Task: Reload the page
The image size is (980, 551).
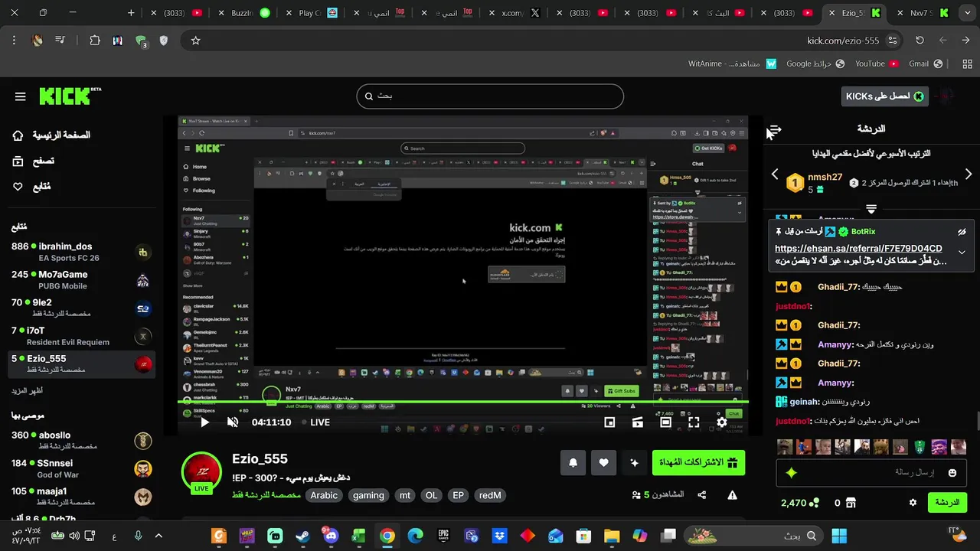Action: [920, 41]
